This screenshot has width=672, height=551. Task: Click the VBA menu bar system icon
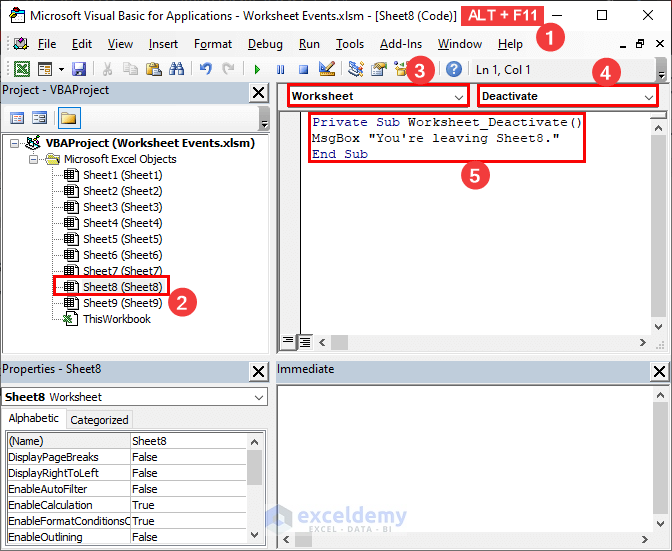pos(21,44)
